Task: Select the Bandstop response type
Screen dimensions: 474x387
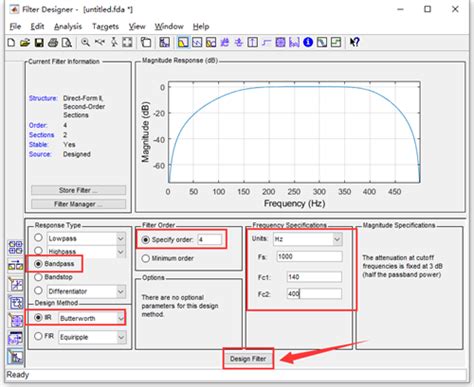Action: pyautogui.click(x=39, y=277)
